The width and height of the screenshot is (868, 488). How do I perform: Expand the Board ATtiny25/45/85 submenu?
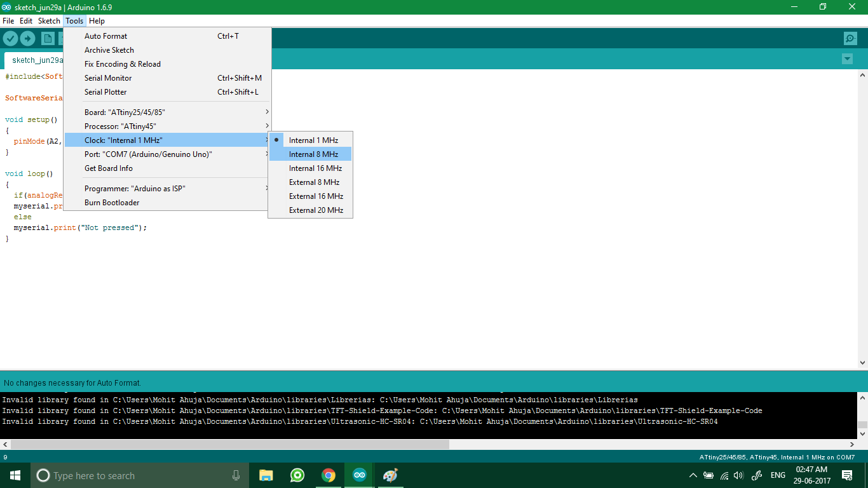[168, 112]
